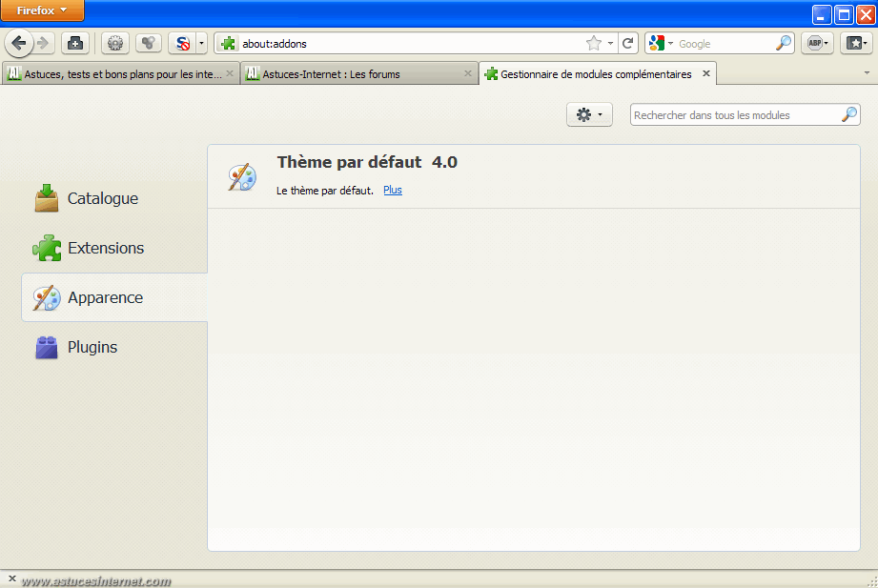Click the gear cog toolbar icon
Image resolution: width=878 pixels, height=588 pixels.
[x=115, y=43]
